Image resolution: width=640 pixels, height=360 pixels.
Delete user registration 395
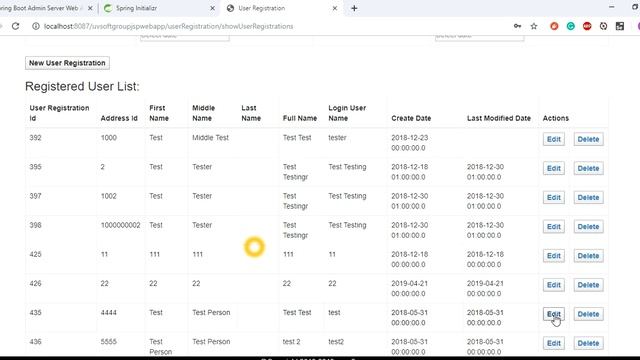[x=588, y=168]
